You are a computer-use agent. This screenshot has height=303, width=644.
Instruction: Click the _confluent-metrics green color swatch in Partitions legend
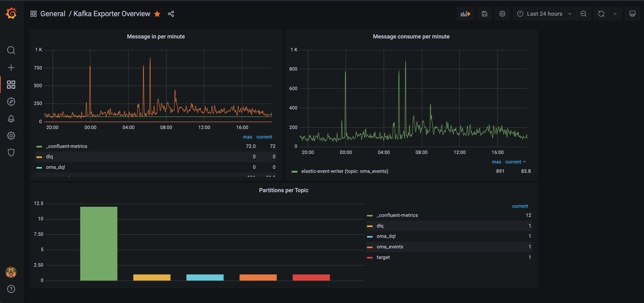(370, 216)
